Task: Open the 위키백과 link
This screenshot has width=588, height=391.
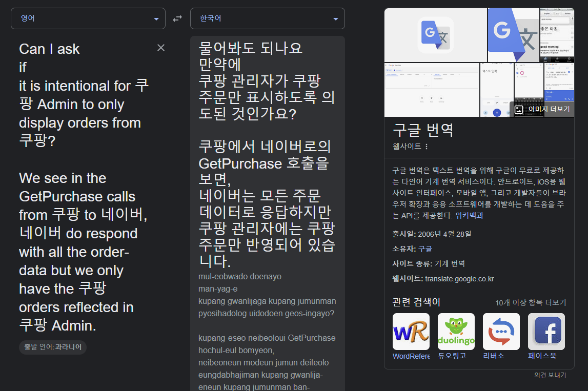Action: [469, 216]
